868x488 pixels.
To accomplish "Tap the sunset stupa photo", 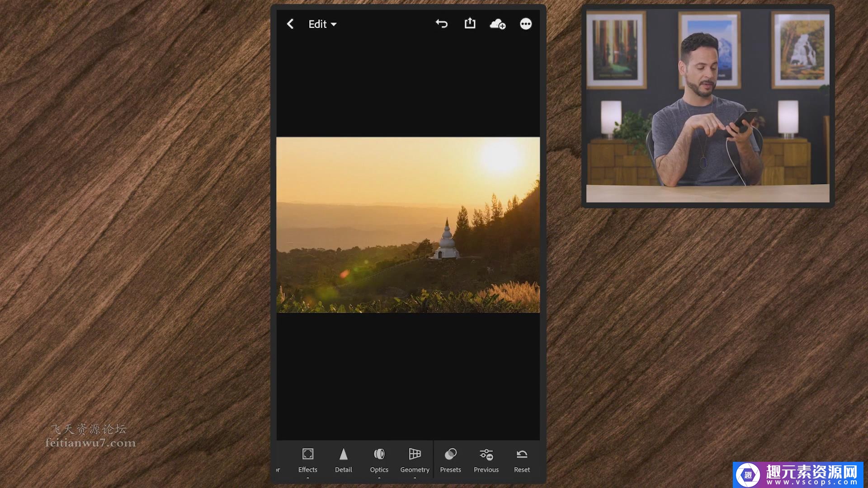I will (x=408, y=225).
